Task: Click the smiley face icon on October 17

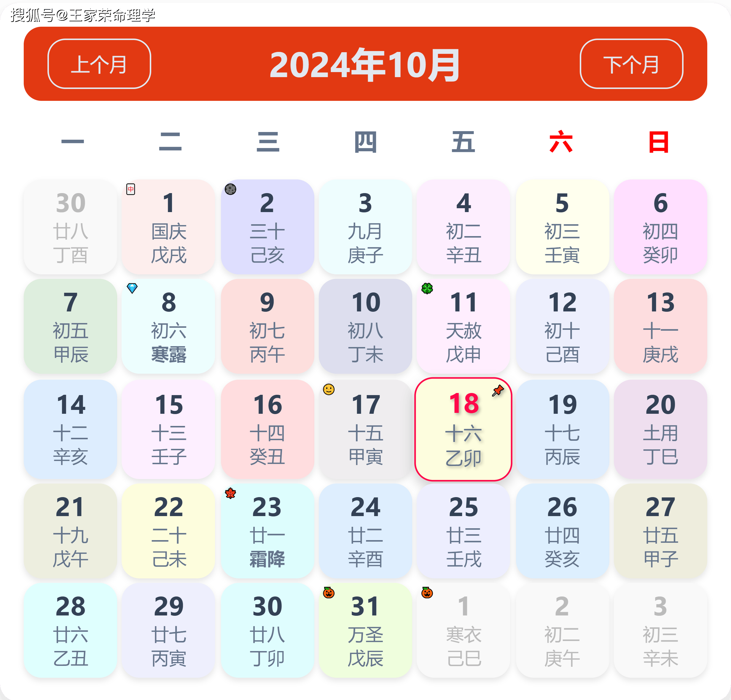Action: click(x=329, y=389)
